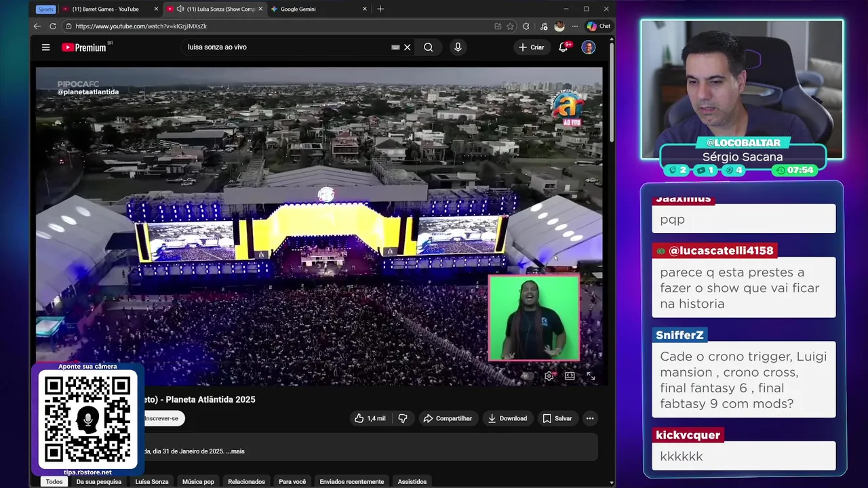Click Compartilhar share button

coord(448,418)
